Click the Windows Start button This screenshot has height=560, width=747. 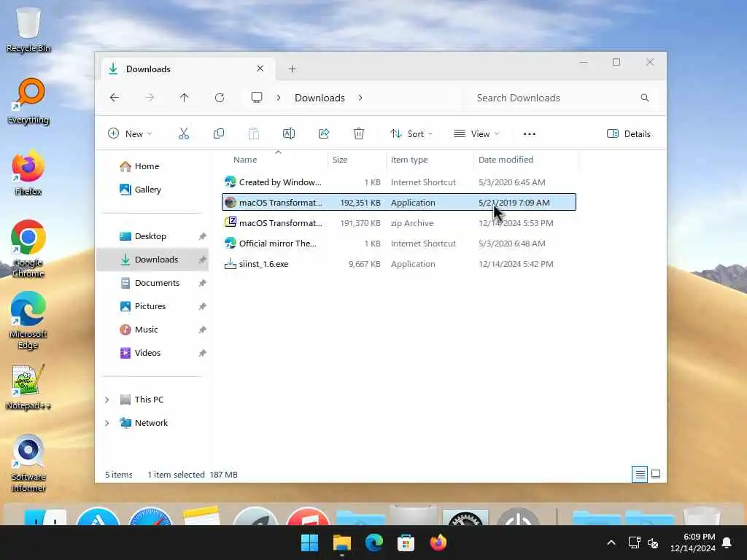pos(309,542)
